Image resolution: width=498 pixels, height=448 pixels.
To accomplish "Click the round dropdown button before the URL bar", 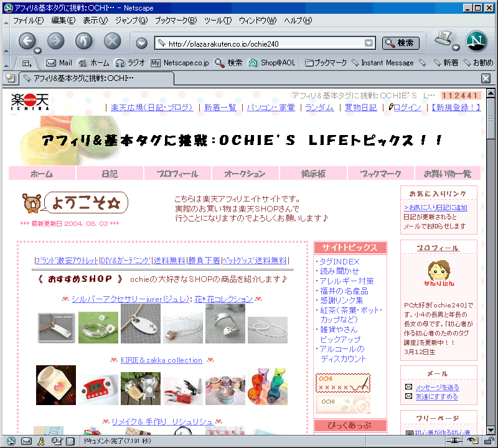I will point(142,43).
